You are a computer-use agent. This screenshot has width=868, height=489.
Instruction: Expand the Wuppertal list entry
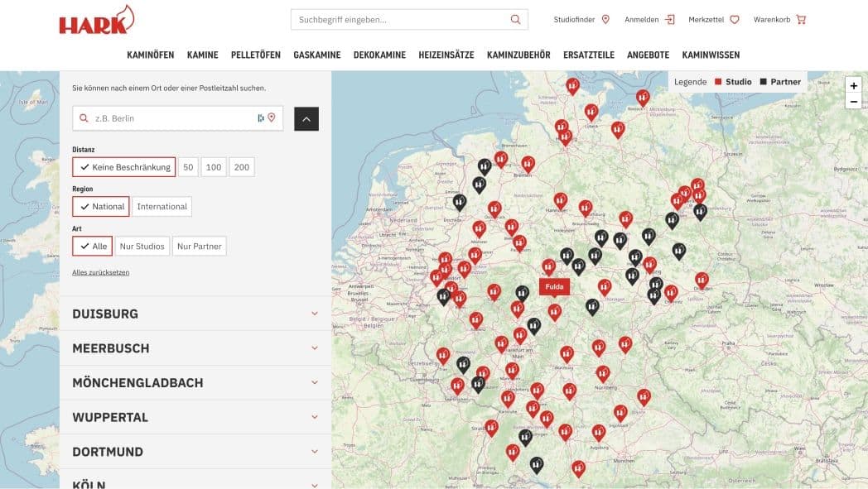coord(315,417)
